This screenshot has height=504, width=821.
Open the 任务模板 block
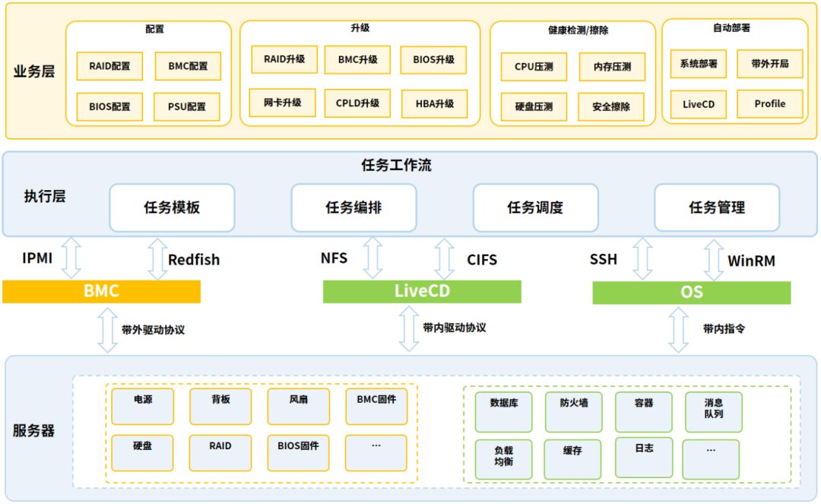[172, 208]
